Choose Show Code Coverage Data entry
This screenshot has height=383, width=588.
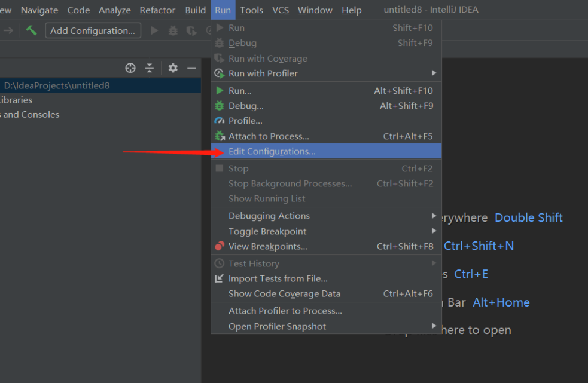click(326, 293)
